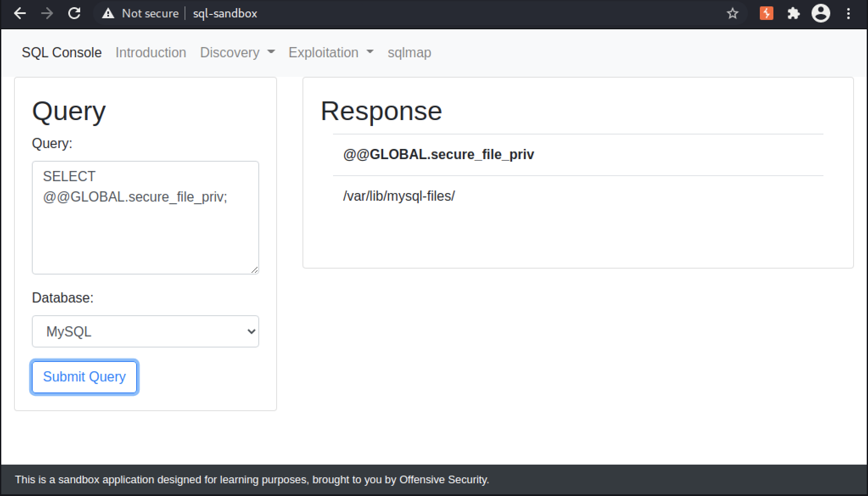Click the SQL Console brand link
Screen dimensions: 868x496
[x=62, y=53]
